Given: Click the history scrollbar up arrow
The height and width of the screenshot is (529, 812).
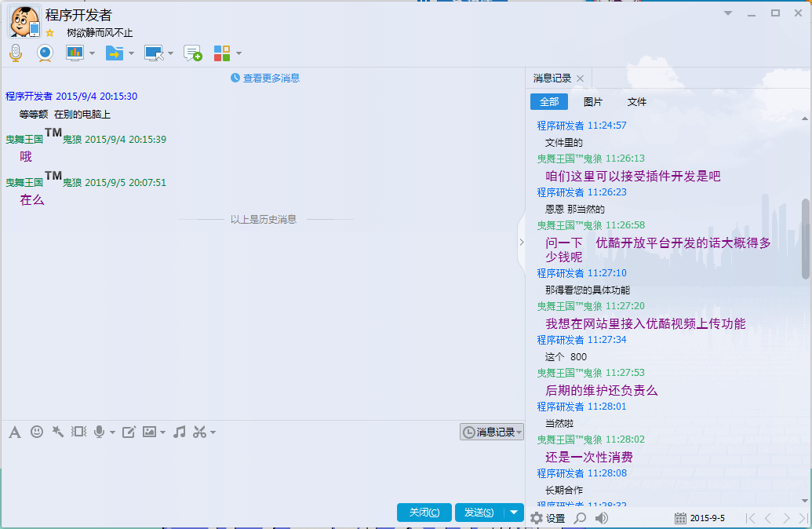Looking at the screenshot, I should coord(805,119).
